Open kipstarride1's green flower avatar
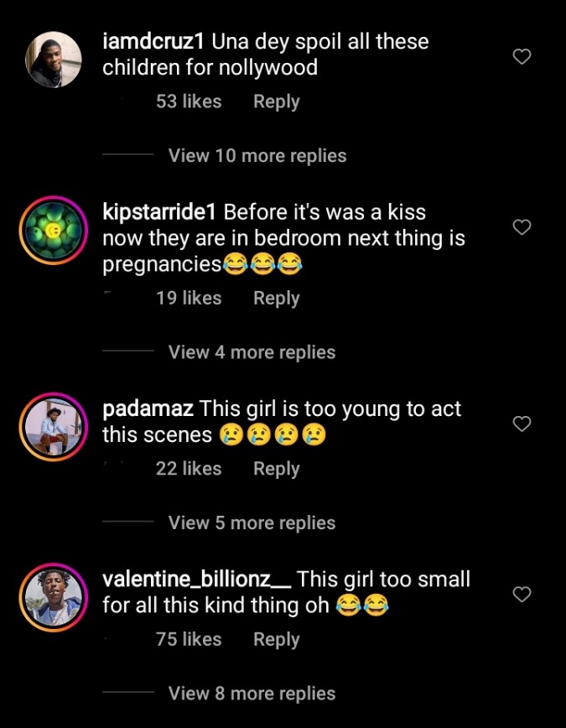The image size is (566, 728). click(x=55, y=231)
